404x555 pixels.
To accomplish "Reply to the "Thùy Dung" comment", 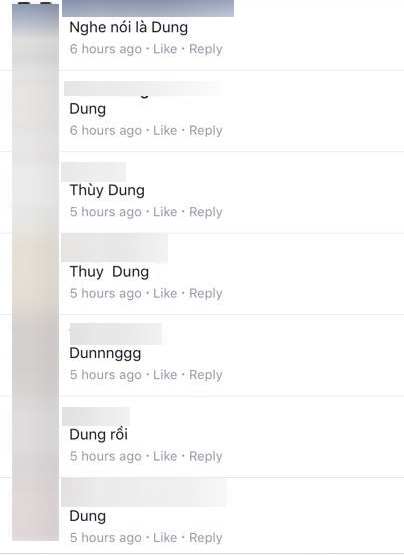I will coord(206,212).
